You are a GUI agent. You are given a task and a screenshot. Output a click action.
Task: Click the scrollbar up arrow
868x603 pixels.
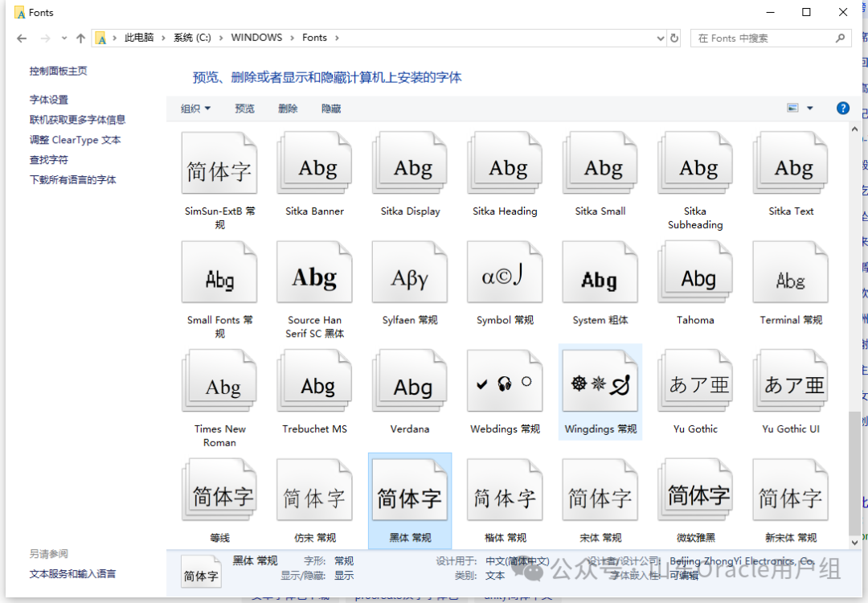pyautogui.click(x=854, y=129)
